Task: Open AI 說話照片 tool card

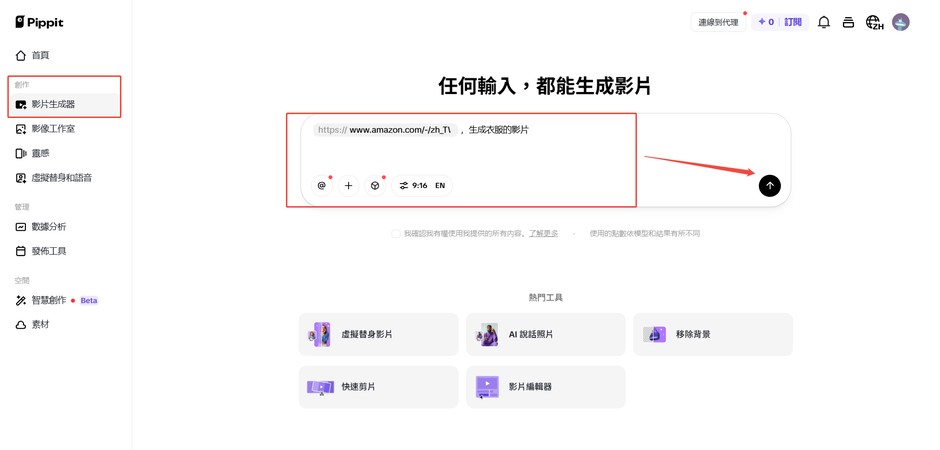Action: [546, 334]
